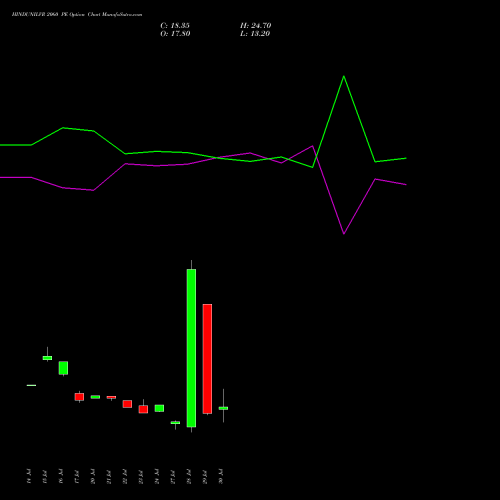The image size is (500, 500).
Task: Click the highest peak of the green line
Action: coord(344,77)
